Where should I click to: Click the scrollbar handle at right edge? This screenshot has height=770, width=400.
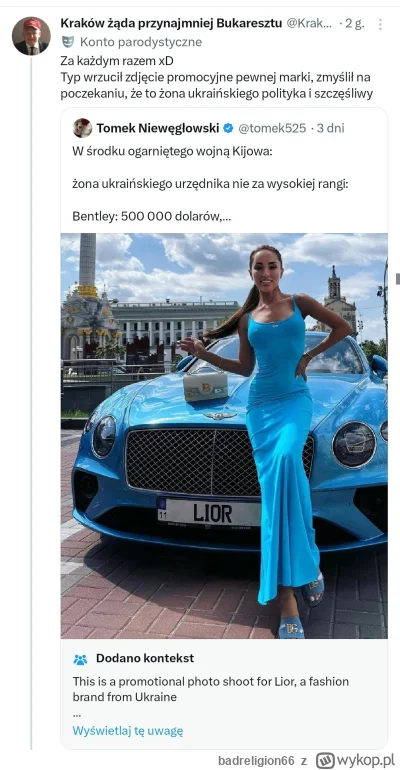tap(398, 278)
